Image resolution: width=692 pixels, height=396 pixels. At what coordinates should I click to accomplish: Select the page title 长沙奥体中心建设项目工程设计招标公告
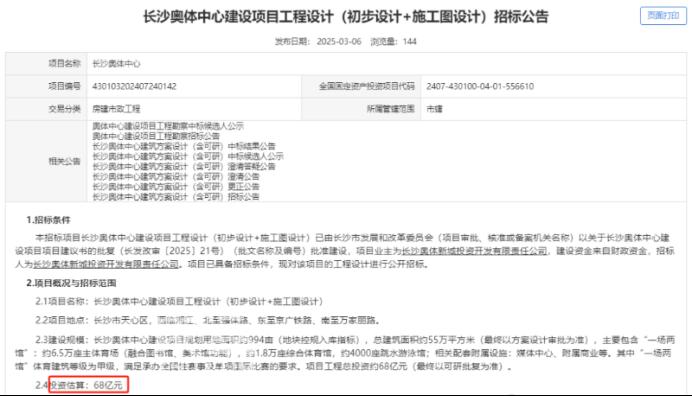point(346,17)
